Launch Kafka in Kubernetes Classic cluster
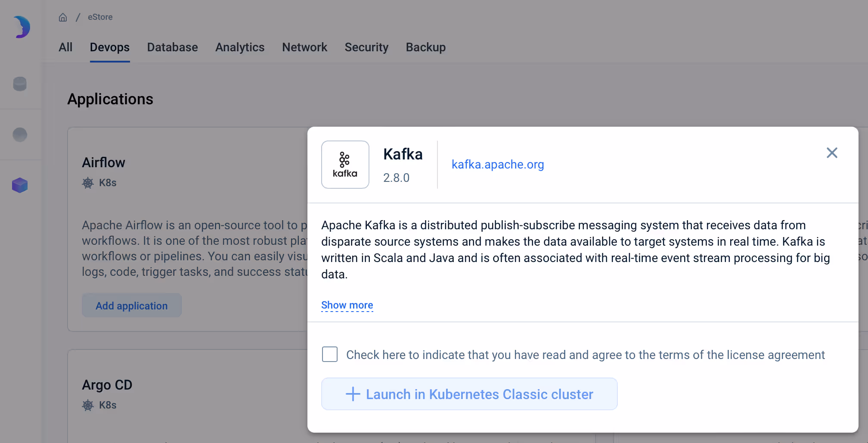This screenshot has height=443, width=868. (469, 394)
